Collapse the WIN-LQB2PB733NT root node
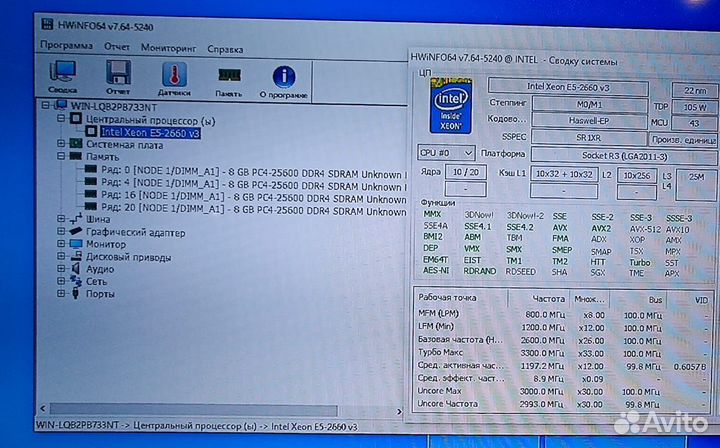Image resolution: width=720 pixels, height=448 pixels. pos(45,105)
